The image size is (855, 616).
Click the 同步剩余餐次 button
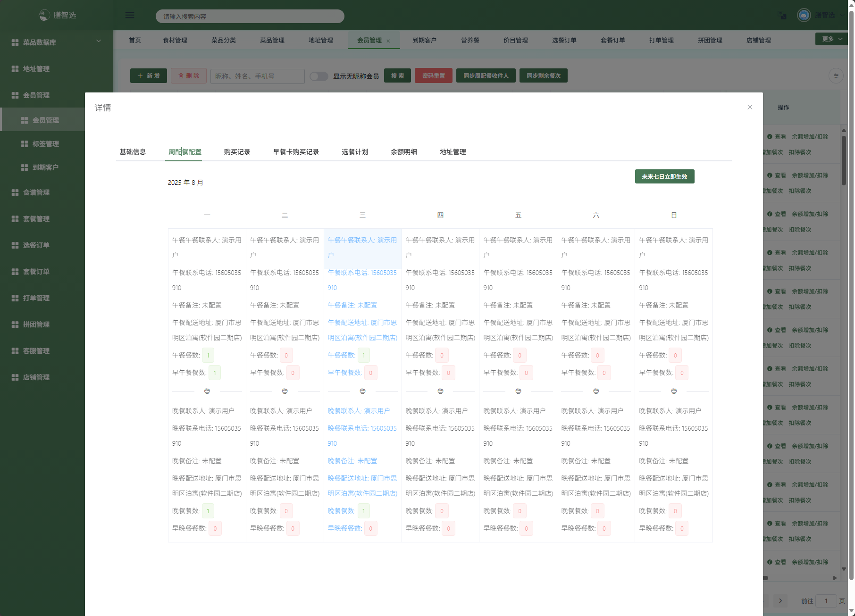click(x=543, y=76)
